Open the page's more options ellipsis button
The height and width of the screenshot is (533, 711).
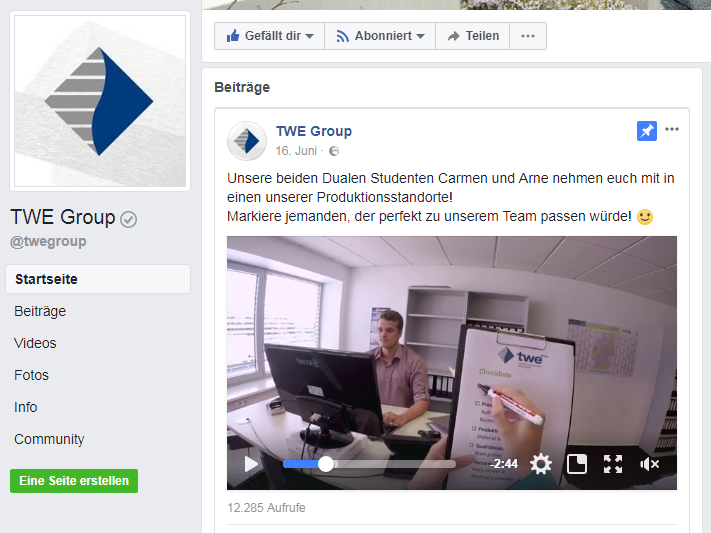click(528, 36)
